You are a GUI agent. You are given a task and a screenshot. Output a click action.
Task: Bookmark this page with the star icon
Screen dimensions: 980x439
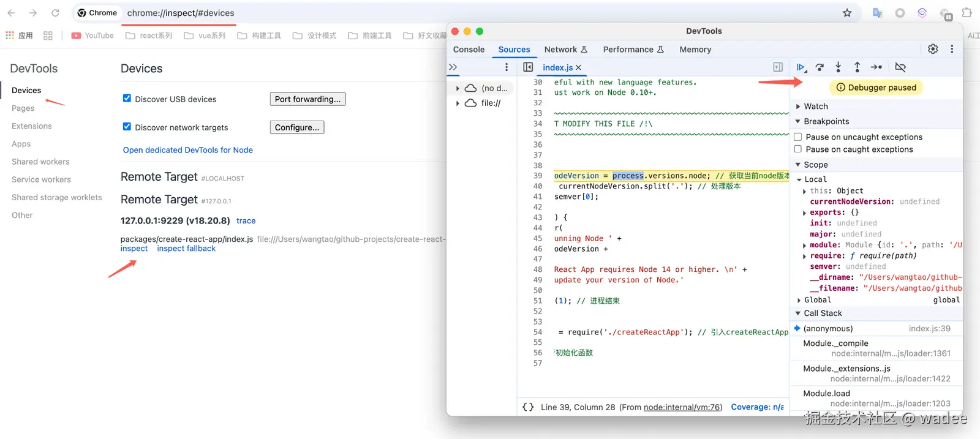pyautogui.click(x=847, y=13)
